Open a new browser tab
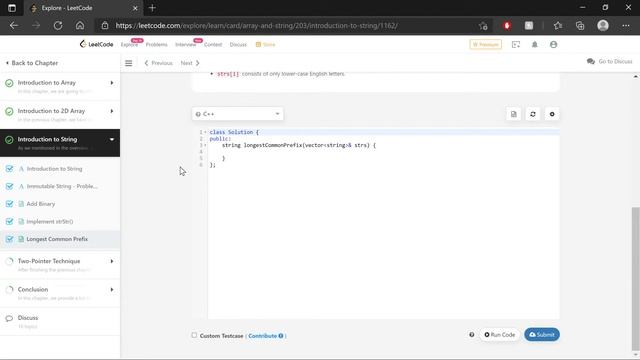 tap(152, 8)
